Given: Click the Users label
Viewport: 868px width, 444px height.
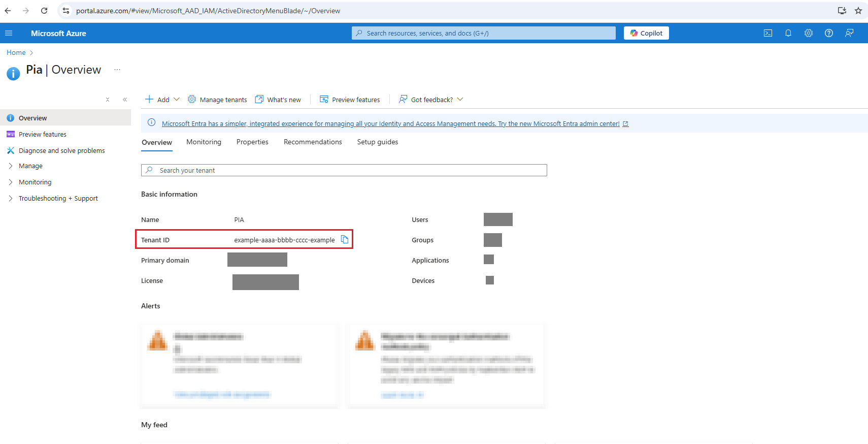Looking at the screenshot, I should [420, 219].
